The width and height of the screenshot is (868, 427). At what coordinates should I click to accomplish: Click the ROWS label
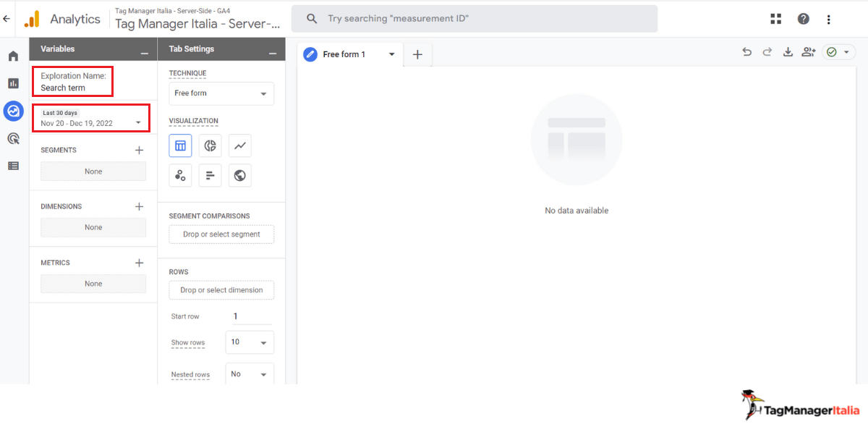click(179, 272)
